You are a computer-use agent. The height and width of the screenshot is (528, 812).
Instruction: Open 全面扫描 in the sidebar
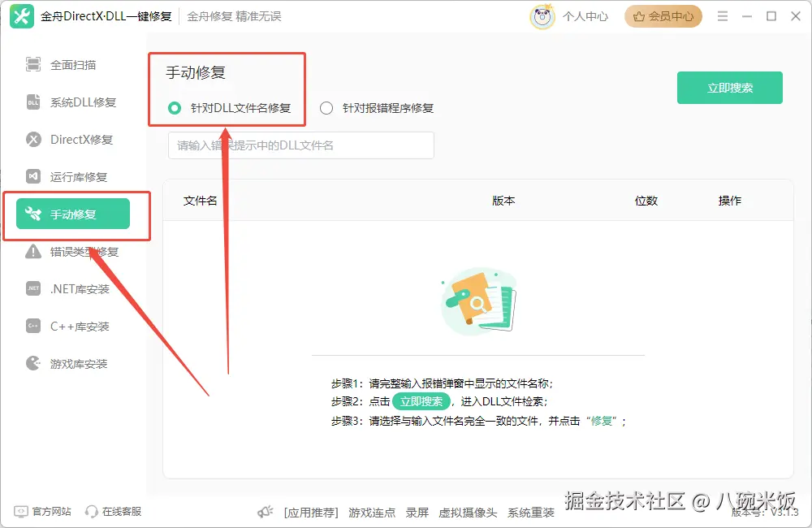click(73, 65)
